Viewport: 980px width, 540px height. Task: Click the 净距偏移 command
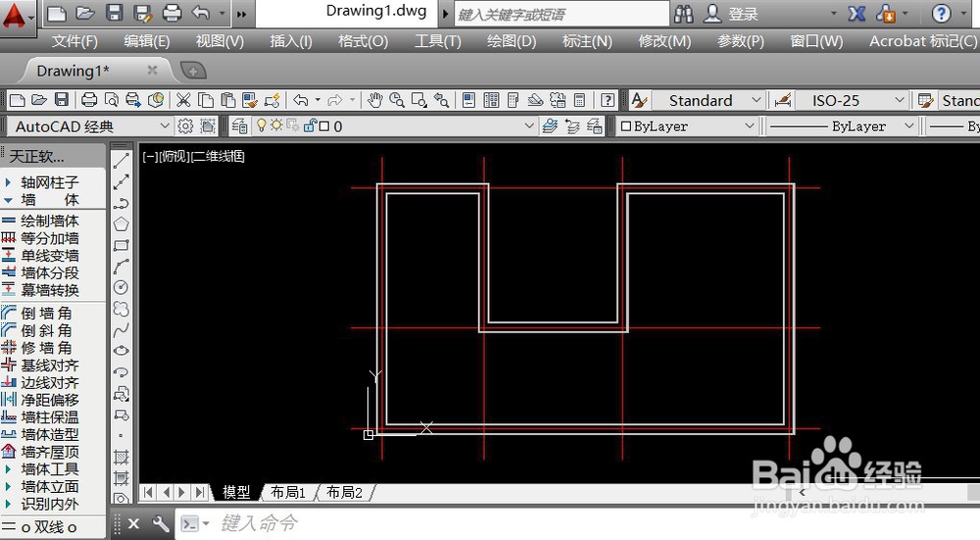tap(49, 400)
